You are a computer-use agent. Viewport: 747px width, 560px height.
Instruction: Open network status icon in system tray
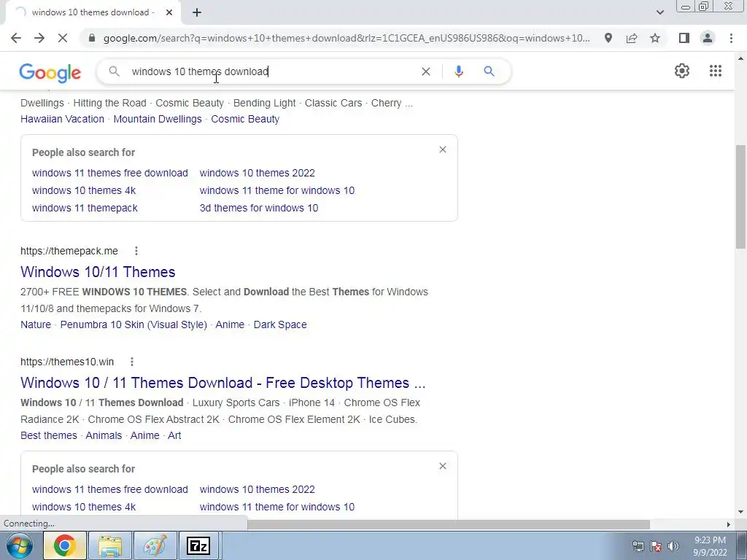click(638, 546)
